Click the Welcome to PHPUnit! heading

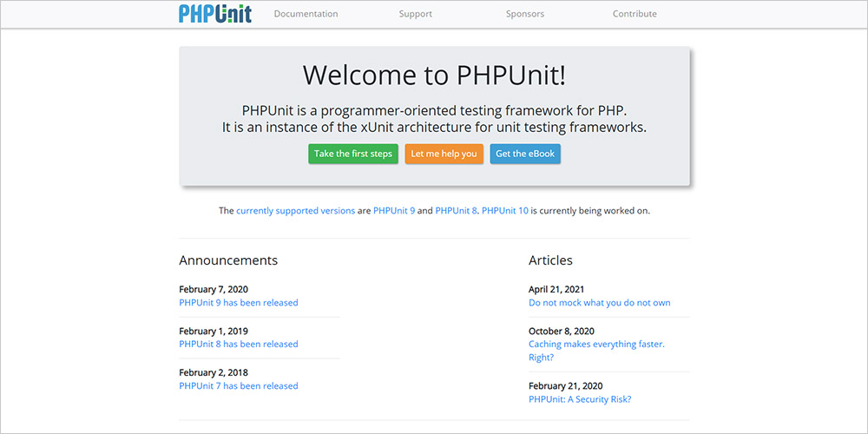click(435, 75)
